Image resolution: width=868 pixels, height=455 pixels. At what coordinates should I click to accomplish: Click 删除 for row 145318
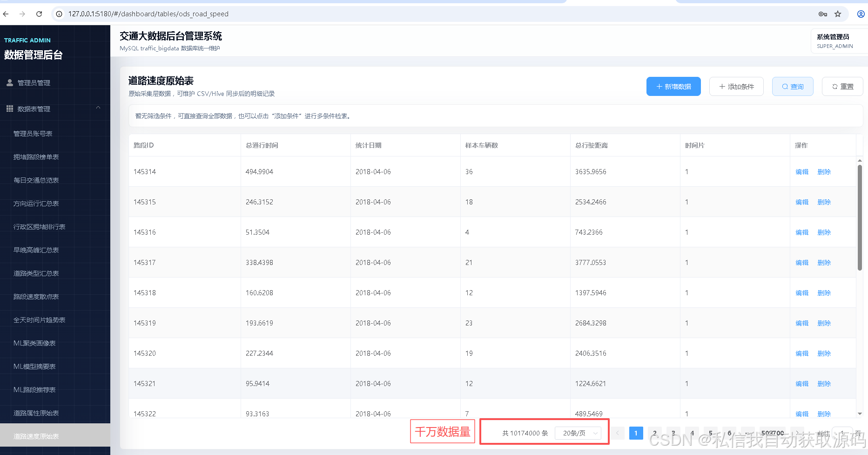point(824,293)
